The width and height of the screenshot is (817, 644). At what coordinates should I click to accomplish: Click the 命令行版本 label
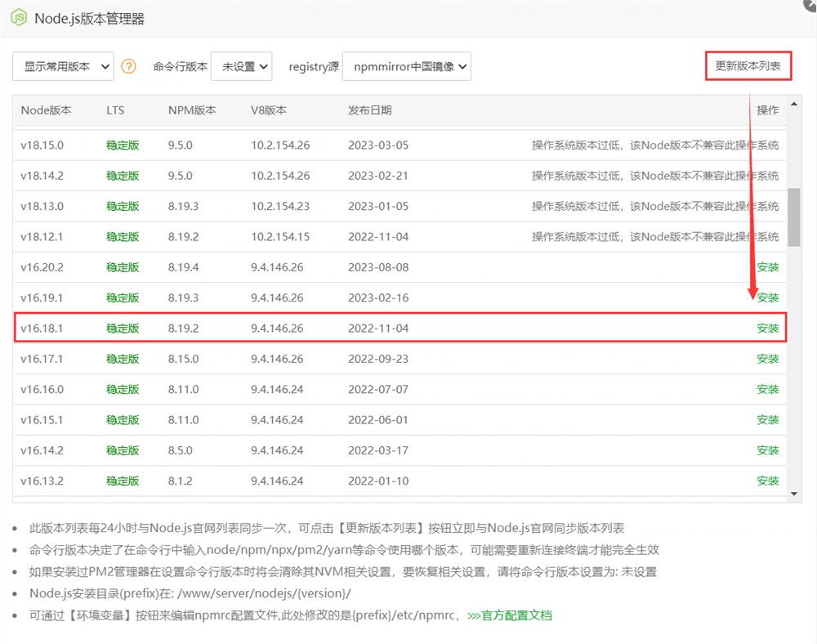click(181, 66)
